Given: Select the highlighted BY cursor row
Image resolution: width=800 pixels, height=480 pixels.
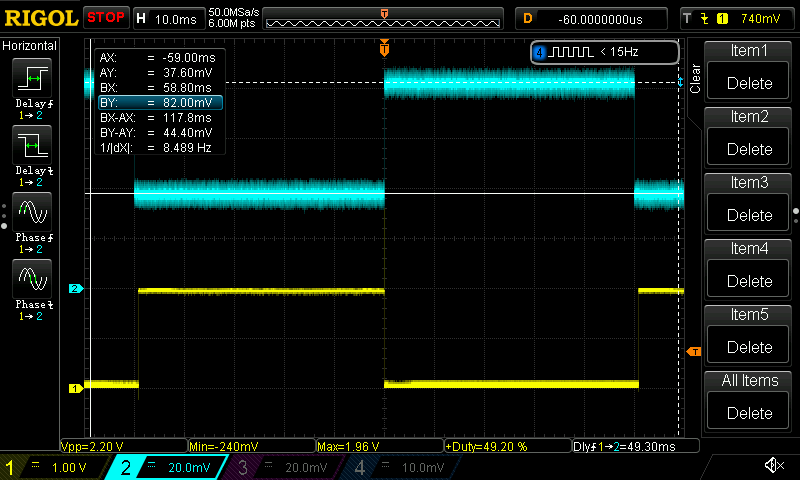Looking at the screenshot, I should (x=160, y=103).
